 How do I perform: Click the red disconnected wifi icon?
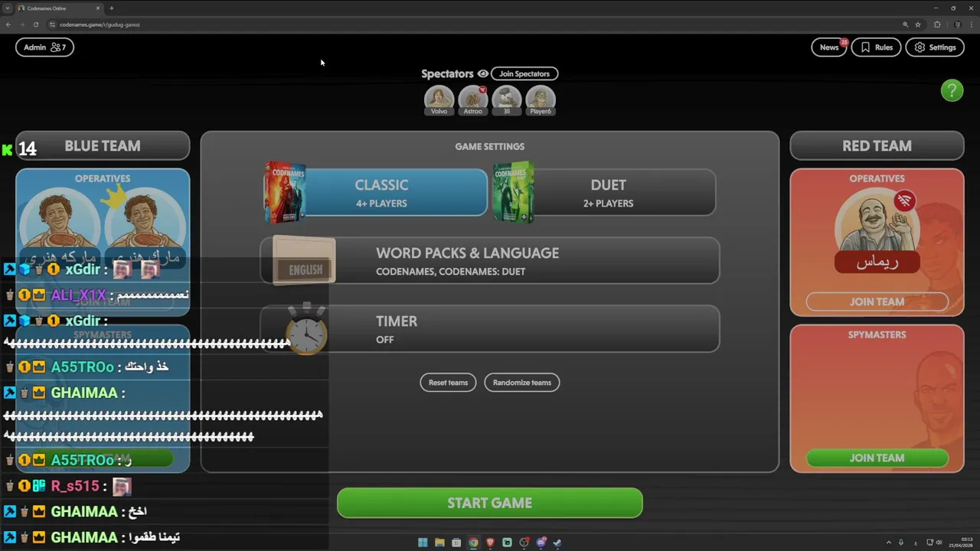point(905,201)
